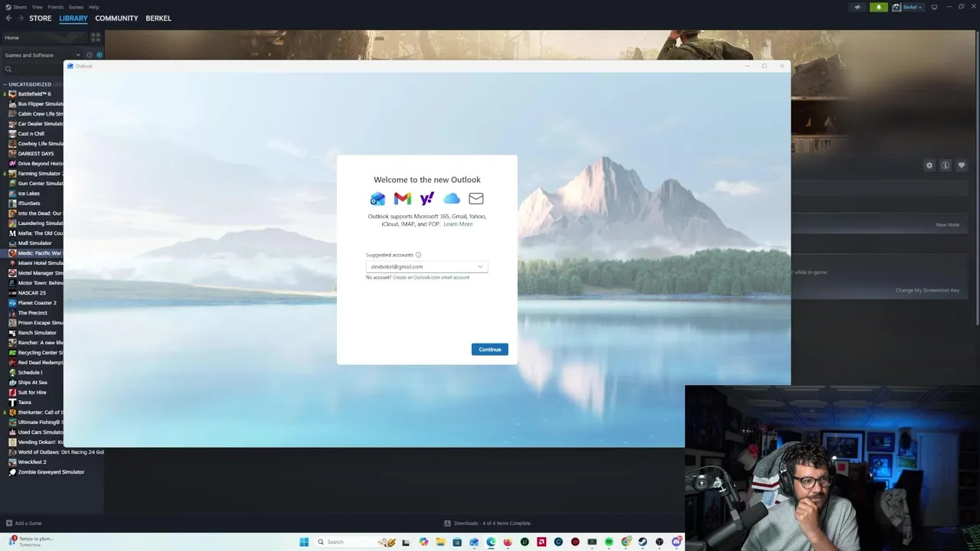This screenshot has width=980, height=551.
Task: Open Steam Downloads status at bottom
Action: coord(487,523)
